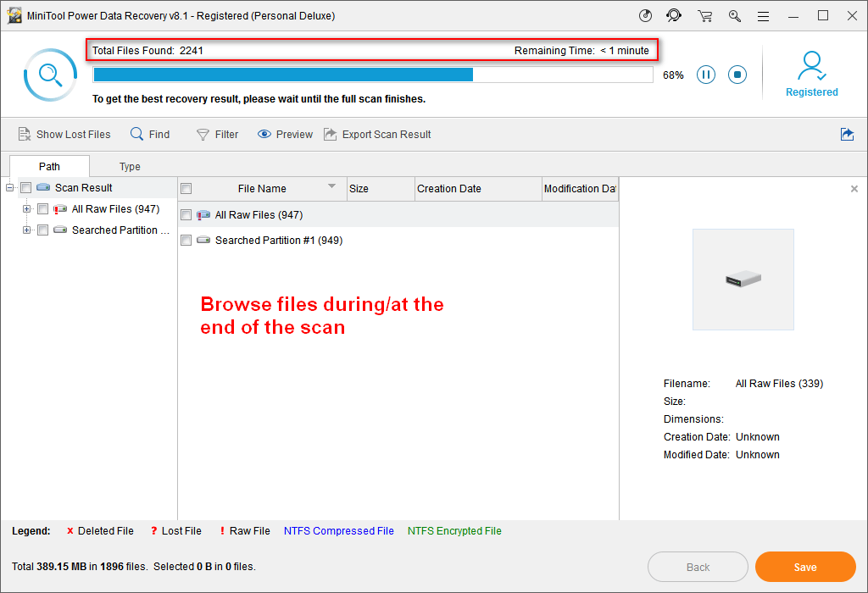Collapse the Scan Result tree node

9,187
